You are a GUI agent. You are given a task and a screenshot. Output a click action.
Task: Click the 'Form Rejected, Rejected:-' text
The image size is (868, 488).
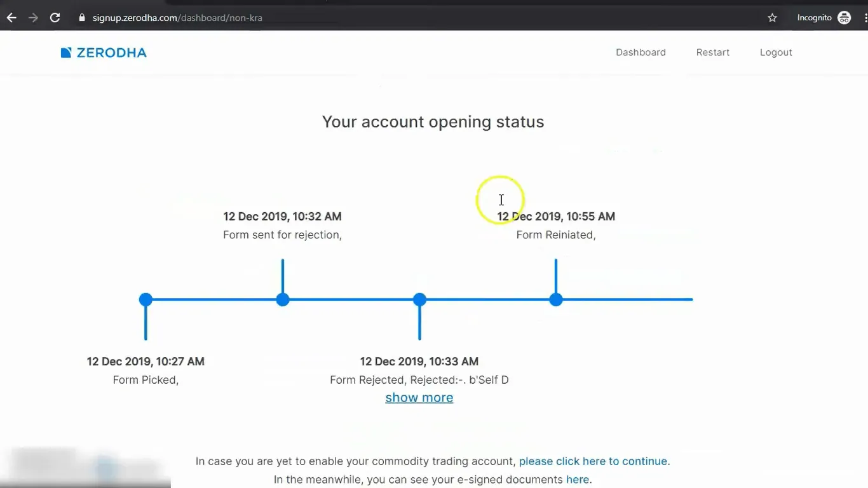point(398,380)
